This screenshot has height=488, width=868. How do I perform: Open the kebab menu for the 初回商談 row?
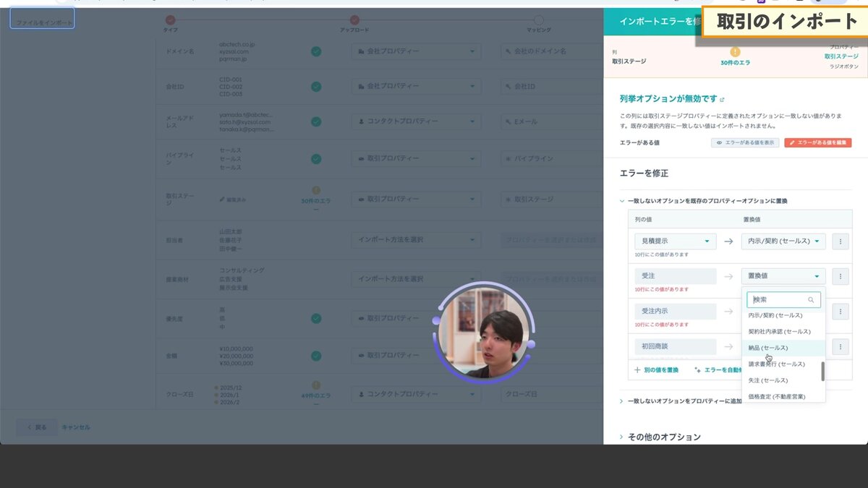840,347
